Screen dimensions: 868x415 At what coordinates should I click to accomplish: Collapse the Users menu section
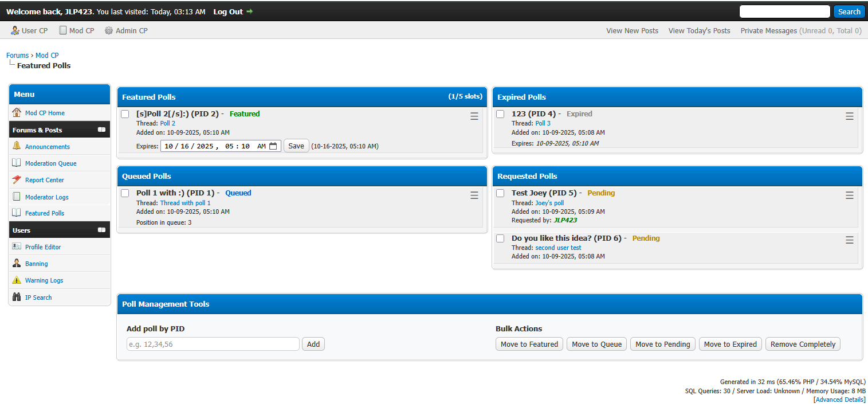click(101, 230)
